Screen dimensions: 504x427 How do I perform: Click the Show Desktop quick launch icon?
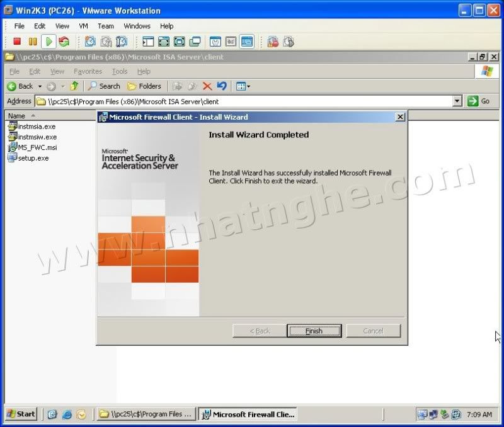(x=52, y=414)
